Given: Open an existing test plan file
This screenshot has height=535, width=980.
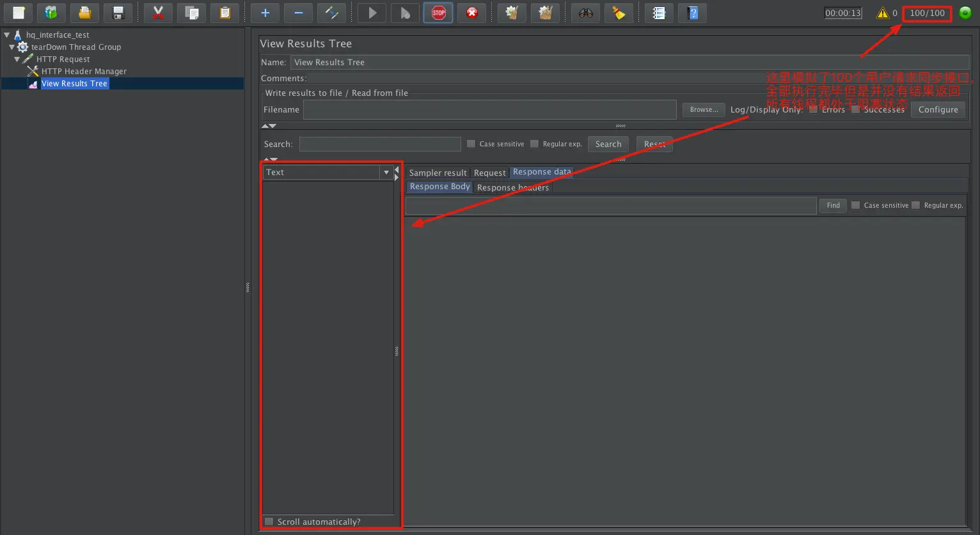Looking at the screenshot, I should [x=84, y=12].
